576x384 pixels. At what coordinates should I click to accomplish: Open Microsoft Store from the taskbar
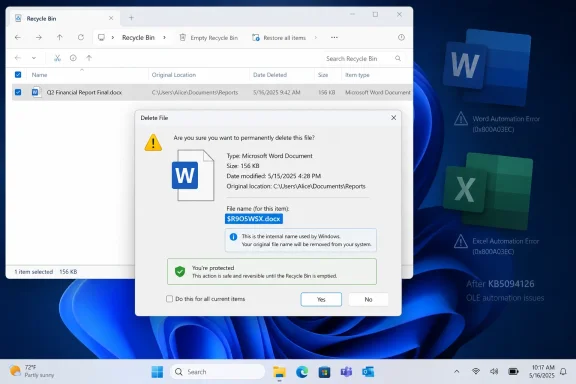(x=324, y=372)
